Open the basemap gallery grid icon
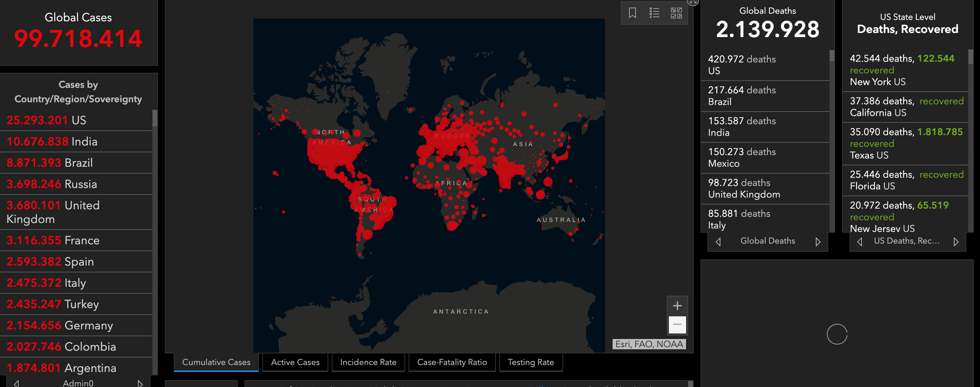Viewport: 980px width, 387px height. [676, 13]
